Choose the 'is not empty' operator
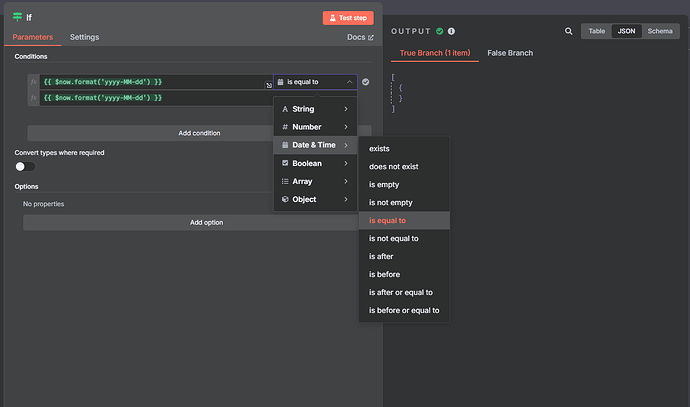The image size is (690, 407). click(404, 202)
